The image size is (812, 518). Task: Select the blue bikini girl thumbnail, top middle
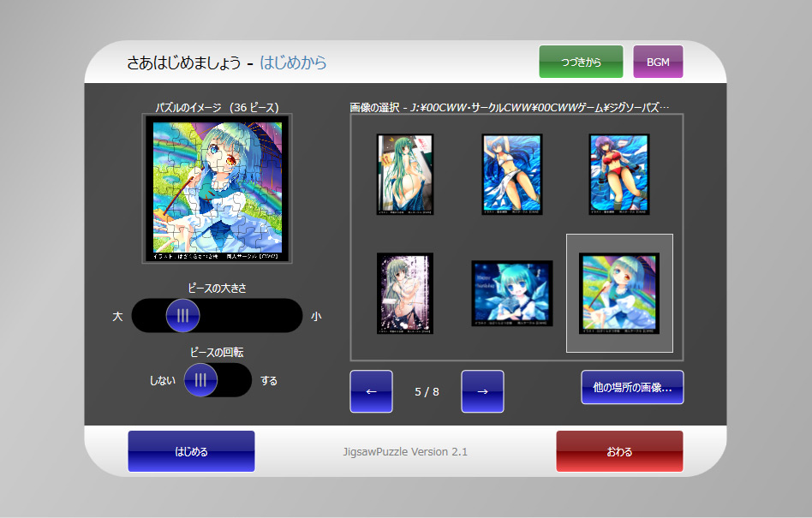(512, 174)
